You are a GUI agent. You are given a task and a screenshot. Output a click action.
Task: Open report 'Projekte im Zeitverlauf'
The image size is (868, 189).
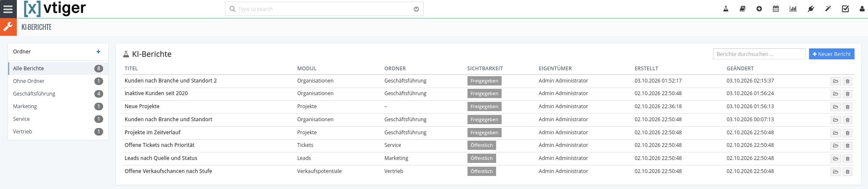tap(152, 132)
